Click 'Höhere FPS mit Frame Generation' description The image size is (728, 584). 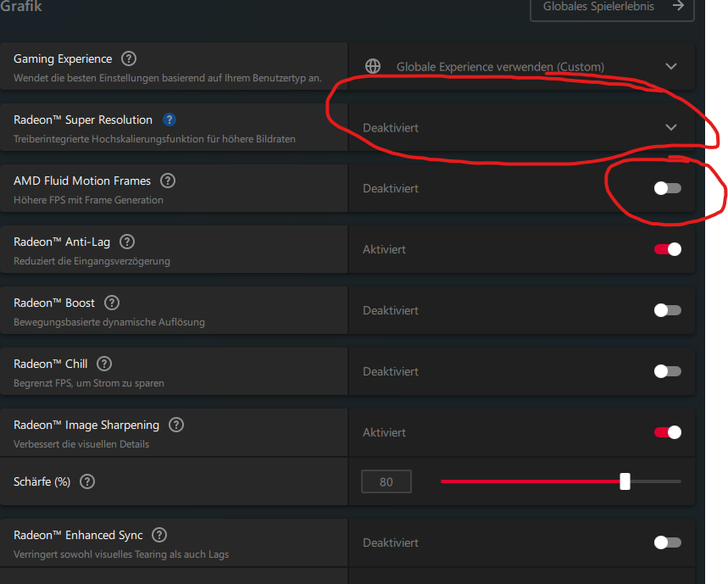(88, 200)
